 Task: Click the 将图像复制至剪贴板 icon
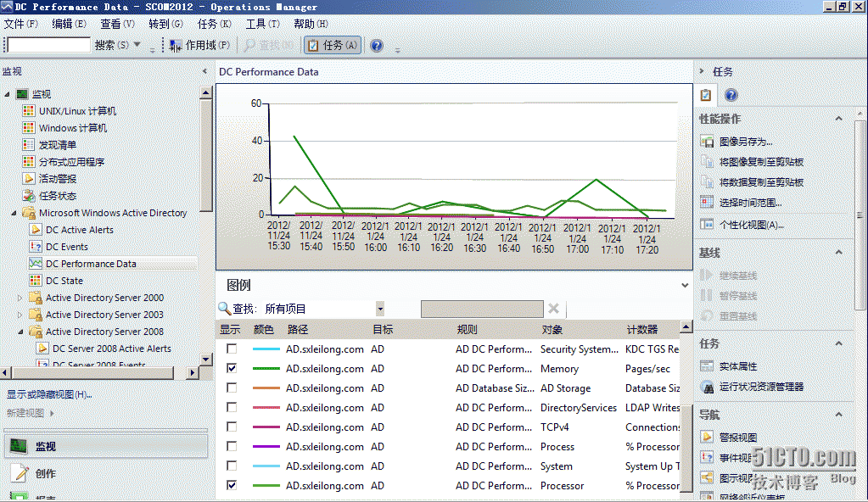(x=707, y=162)
